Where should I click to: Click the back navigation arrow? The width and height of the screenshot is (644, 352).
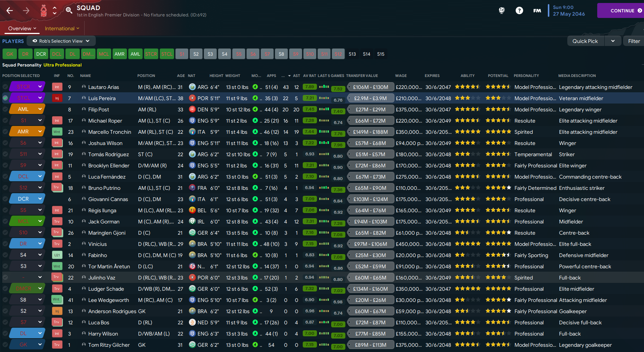point(10,10)
